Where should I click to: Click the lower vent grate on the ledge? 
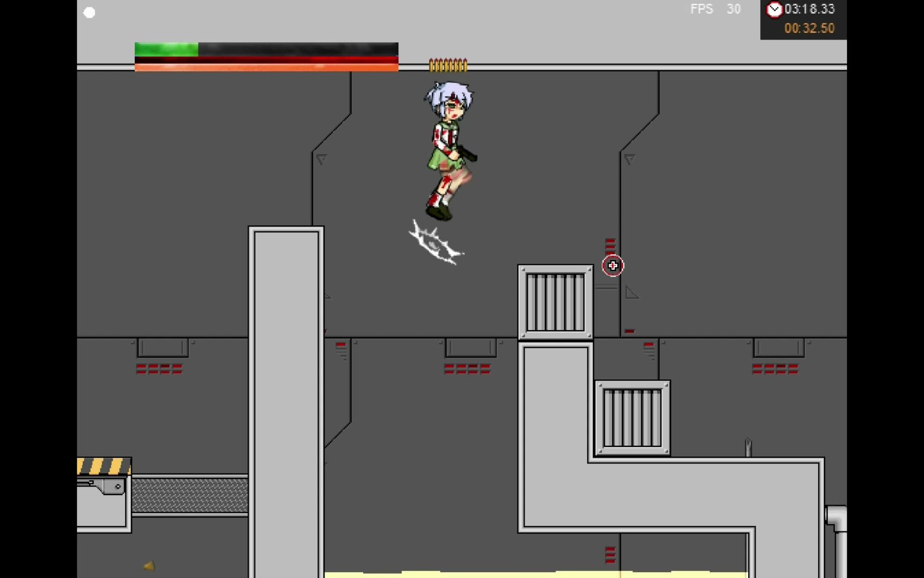(633, 418)
